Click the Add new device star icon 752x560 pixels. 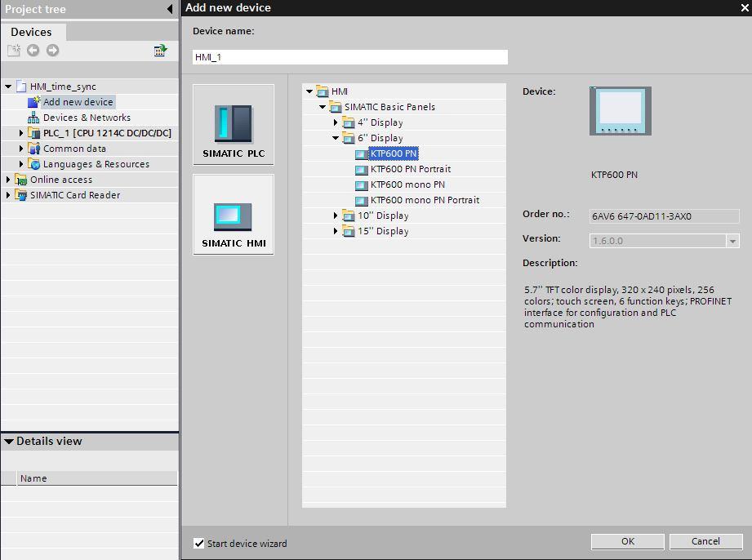pyautogui.click(x=33, y=102)
